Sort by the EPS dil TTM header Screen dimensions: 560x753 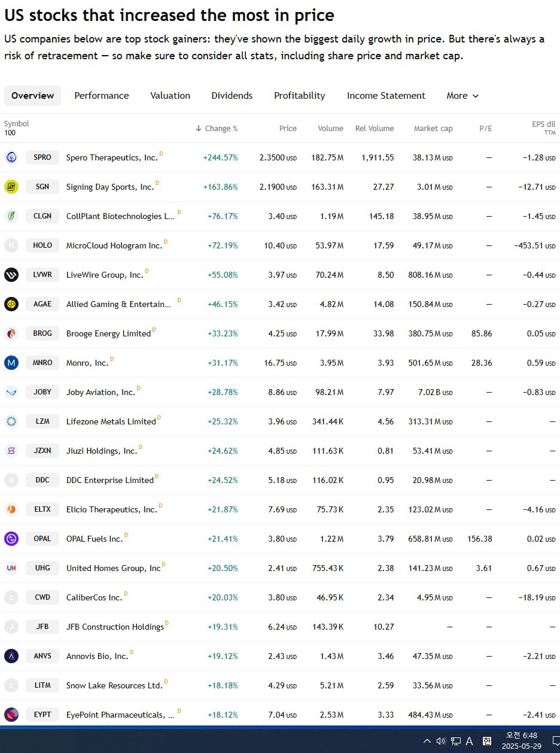click(x=544, y=128)
